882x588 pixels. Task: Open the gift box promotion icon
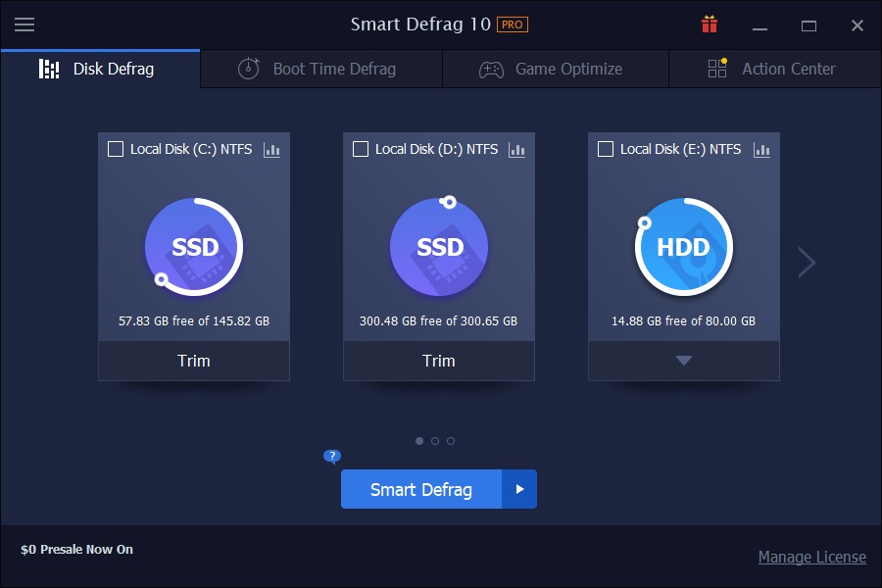710,24
